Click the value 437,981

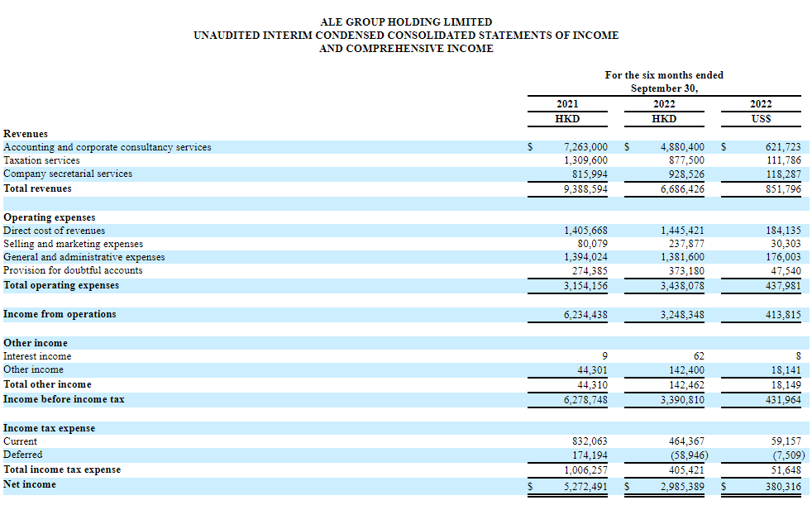(783, 286)
